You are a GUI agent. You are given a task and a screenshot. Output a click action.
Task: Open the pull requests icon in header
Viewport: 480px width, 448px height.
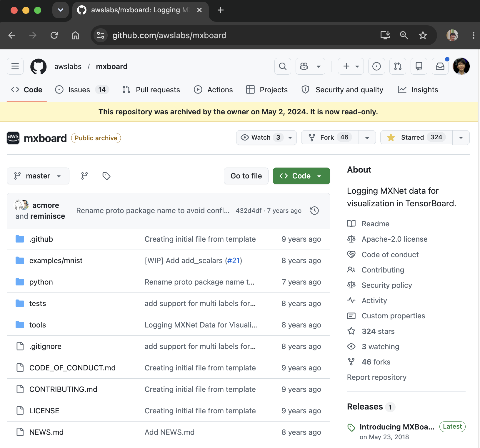[398, 66]
